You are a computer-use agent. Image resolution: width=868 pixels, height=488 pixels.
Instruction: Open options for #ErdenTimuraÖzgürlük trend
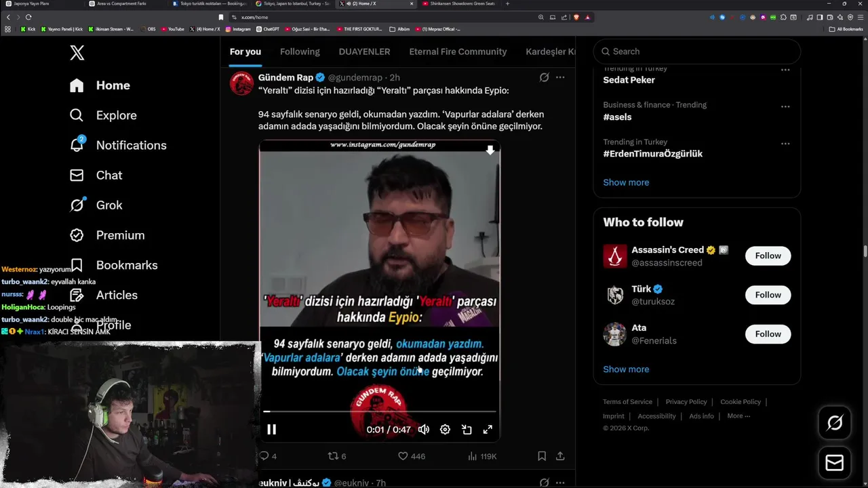coord(785,144)
